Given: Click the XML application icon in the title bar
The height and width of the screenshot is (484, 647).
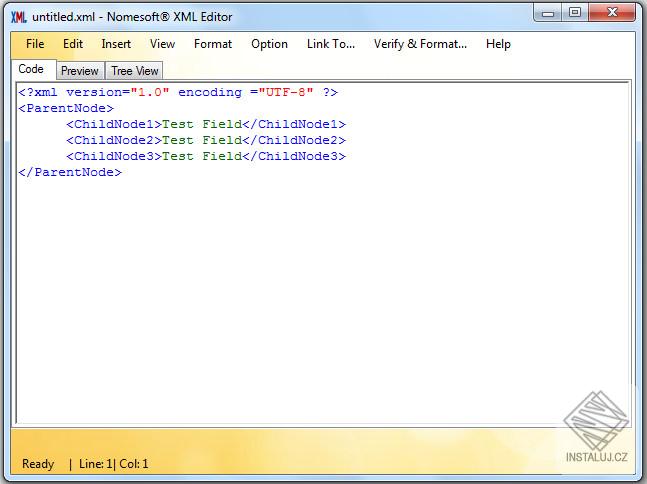Looking at the screenshot, I should (19, 17).
